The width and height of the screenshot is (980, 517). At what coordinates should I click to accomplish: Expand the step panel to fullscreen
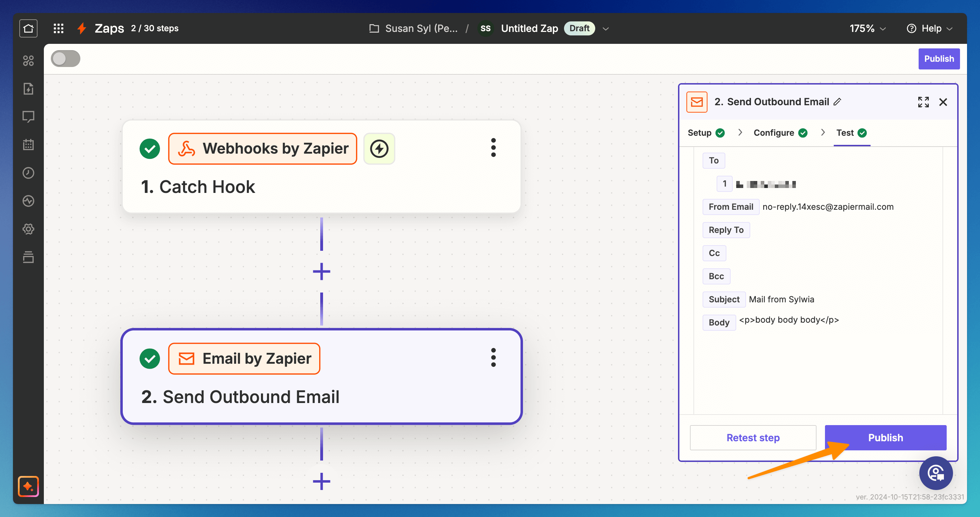[x=923, y=102]
